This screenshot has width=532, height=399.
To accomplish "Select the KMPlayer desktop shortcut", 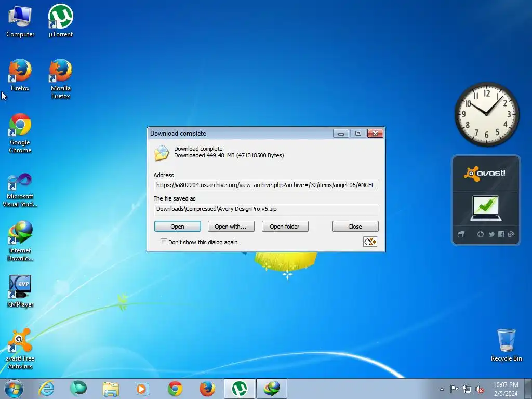I will click(x=20, y=291).
